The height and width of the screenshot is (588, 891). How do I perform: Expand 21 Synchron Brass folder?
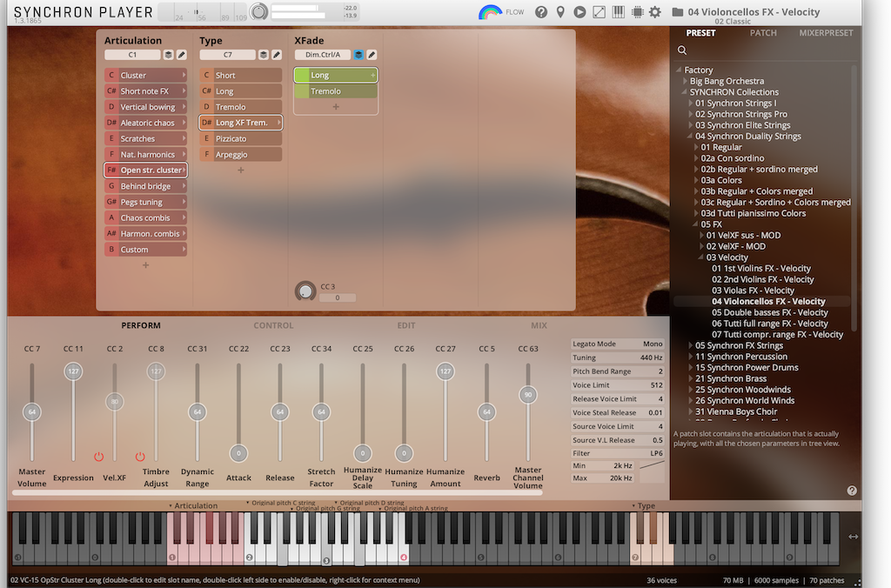690,379
